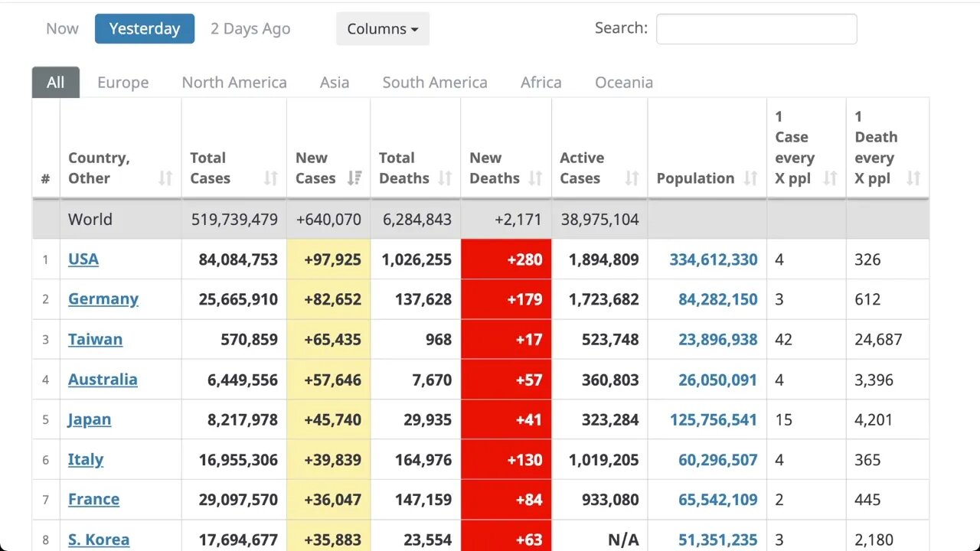
Task: Sort table by Total Deaths arrows
Action: click(445, 178)
